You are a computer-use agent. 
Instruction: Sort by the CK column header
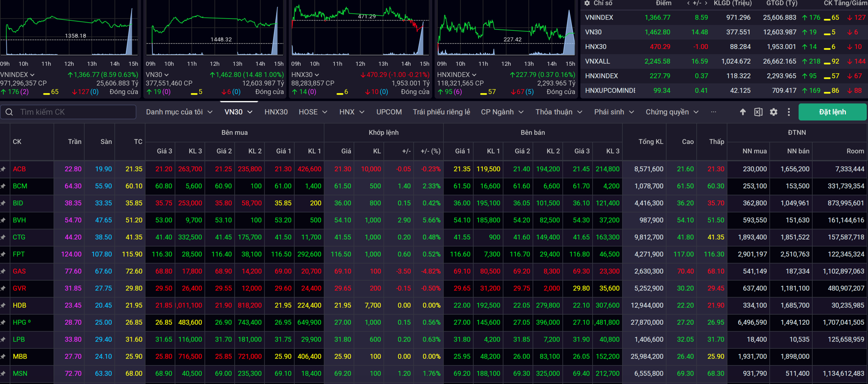tap(17, 142)
